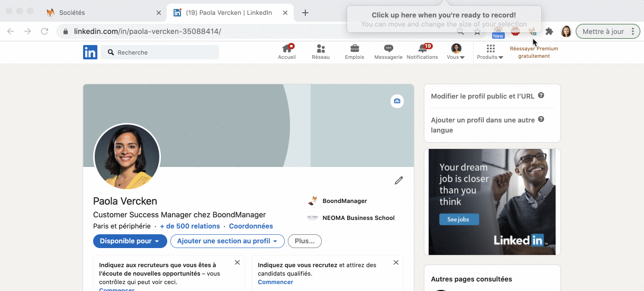The image size is (644, 291).
Task: Open a new browser tab
Action: pos(305,13)
